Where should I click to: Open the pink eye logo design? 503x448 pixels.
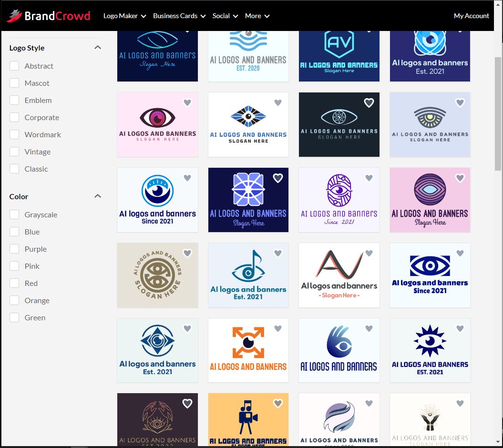pos(157,125)
